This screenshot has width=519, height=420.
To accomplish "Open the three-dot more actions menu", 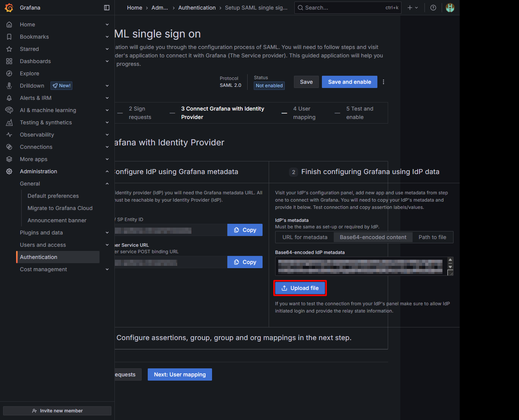I will coord(383,82).
